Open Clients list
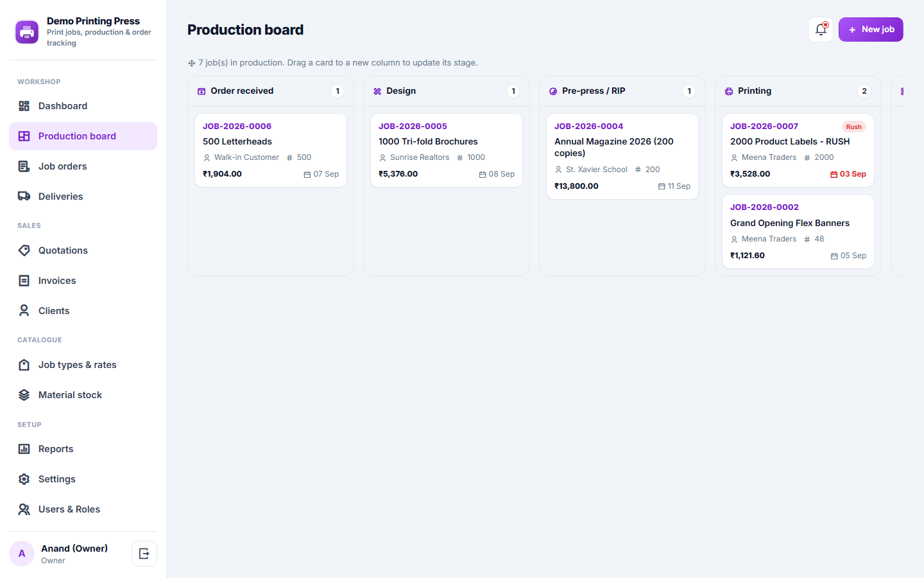The height and width of the screenshot is (578, 924). click(83, 311)
